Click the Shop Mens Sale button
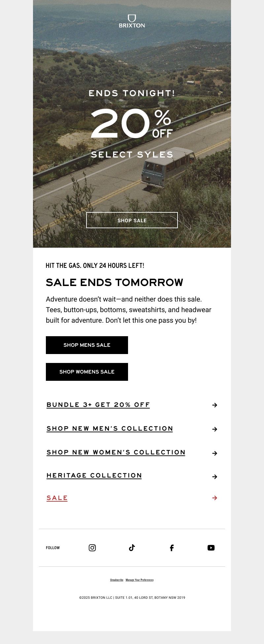Viewport: 264px width, 644px height. [87, 345]
